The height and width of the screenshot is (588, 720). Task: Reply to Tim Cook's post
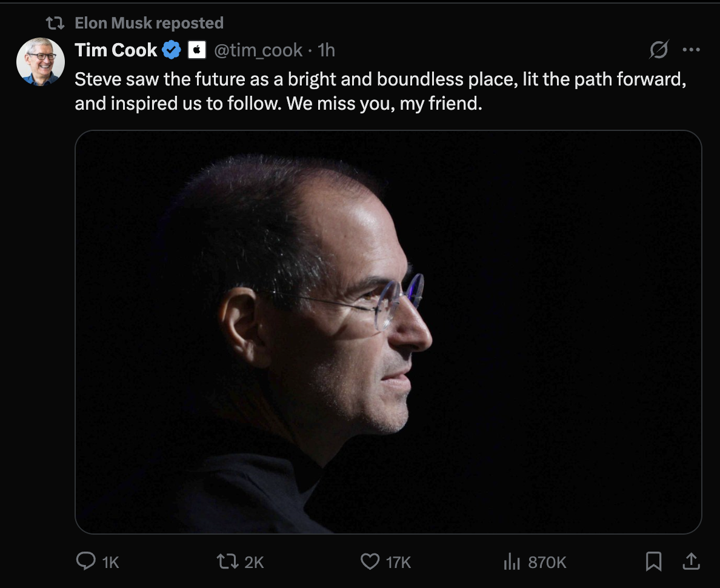[x=85, y=562]
